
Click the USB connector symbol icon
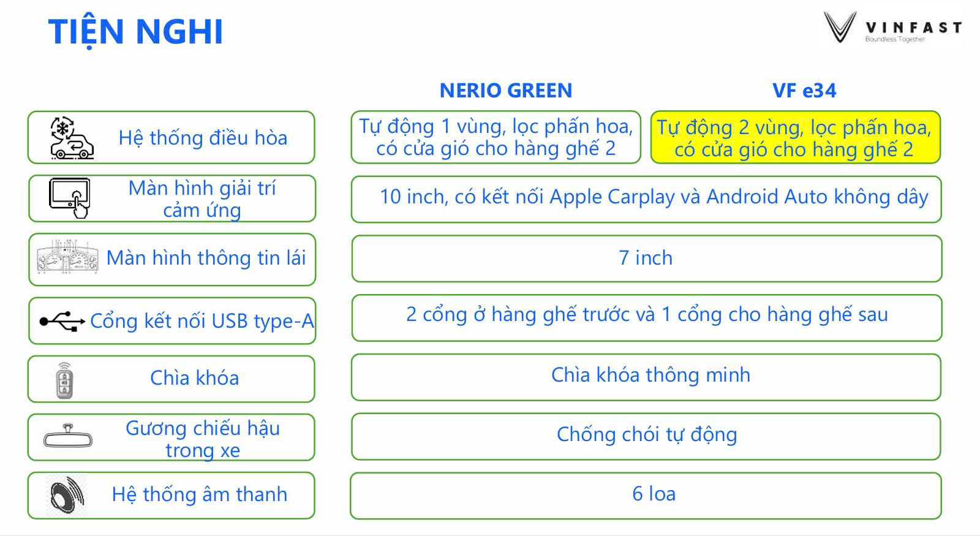(x=62, y=321)
